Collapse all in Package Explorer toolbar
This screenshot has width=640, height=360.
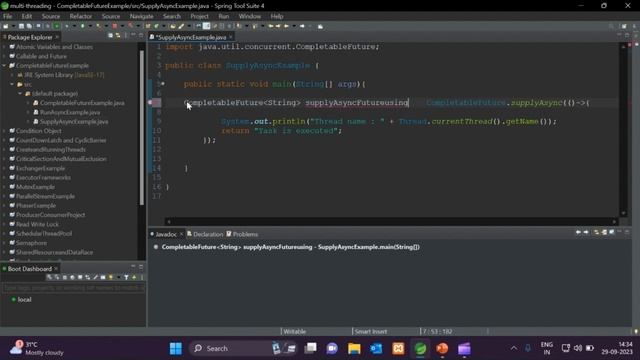(110, 36)
